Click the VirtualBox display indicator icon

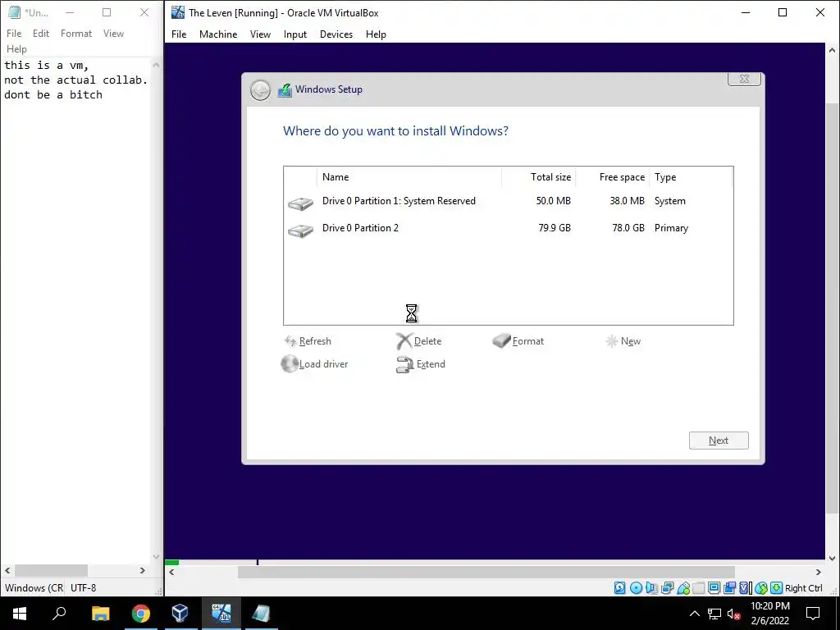point(714,587)
